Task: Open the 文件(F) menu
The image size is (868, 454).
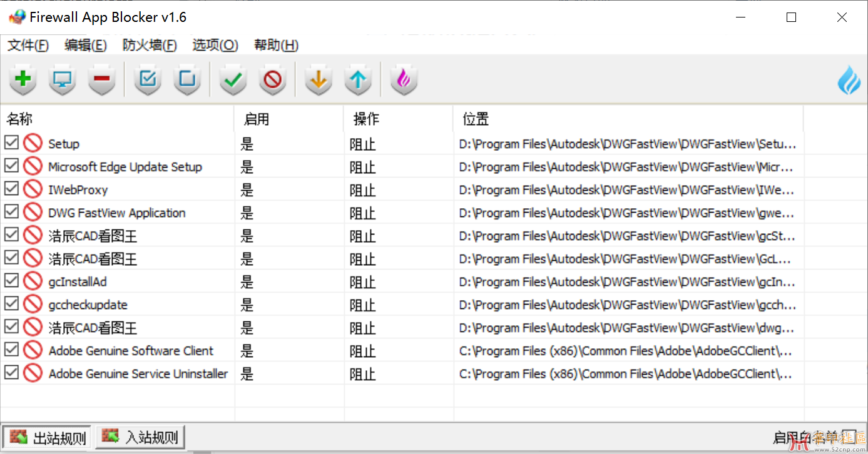Action: tap(28, 45)
